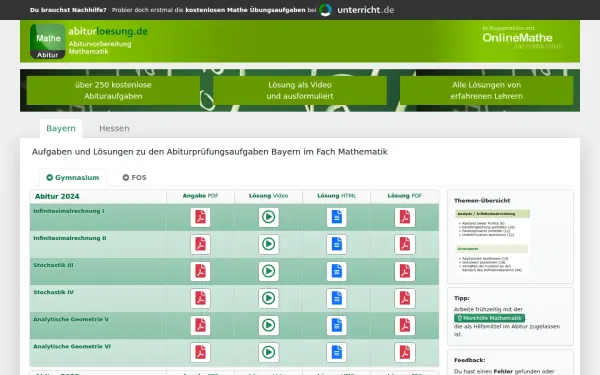Viewport: 600px width, 375px height.
Task: Open the OnlineMathe cooperation link
Action: click(522, 37)
